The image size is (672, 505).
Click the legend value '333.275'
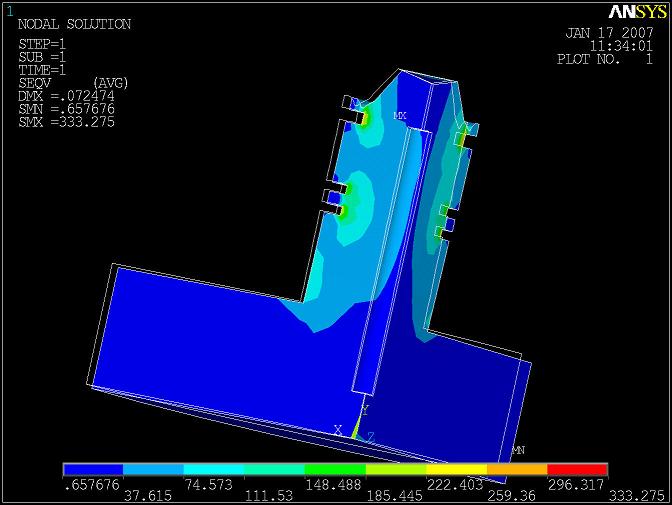point(637,496)
